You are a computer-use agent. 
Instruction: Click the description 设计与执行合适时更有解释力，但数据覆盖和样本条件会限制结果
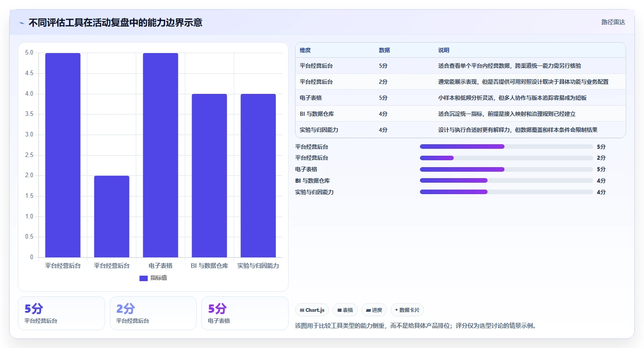click(518, 130)
